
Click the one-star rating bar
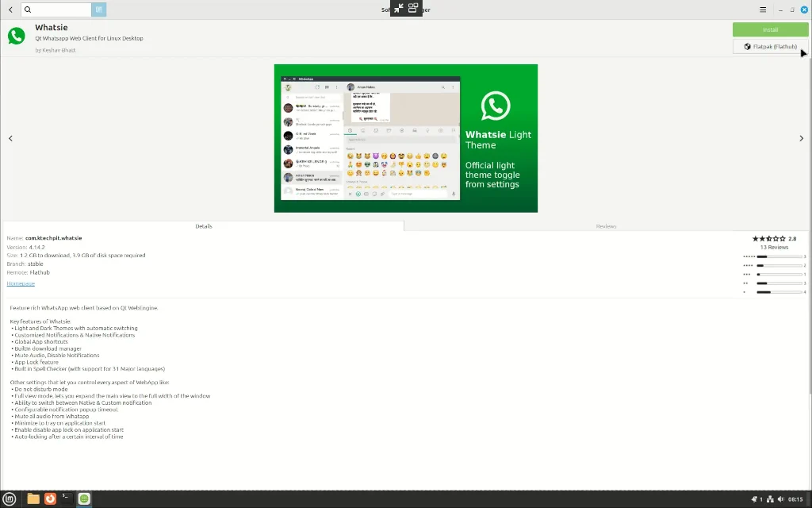click(x=779, y=292)
